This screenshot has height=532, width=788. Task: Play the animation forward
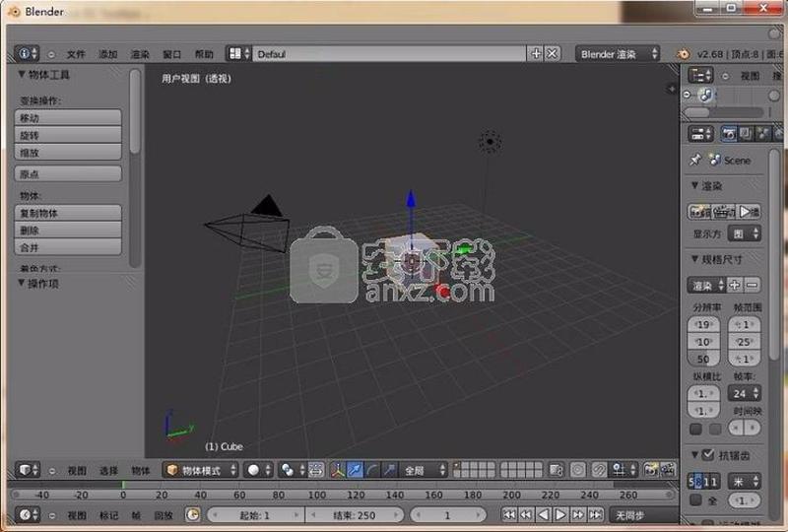point(560,514)
